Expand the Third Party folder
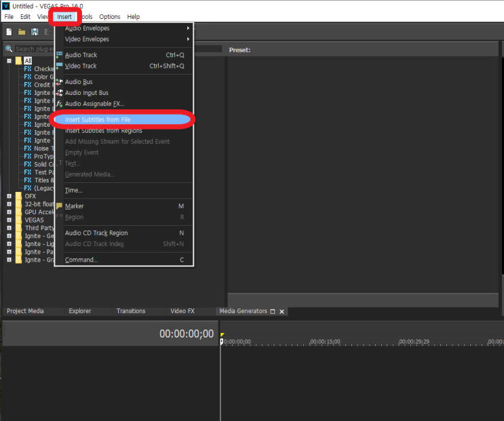 9,228
